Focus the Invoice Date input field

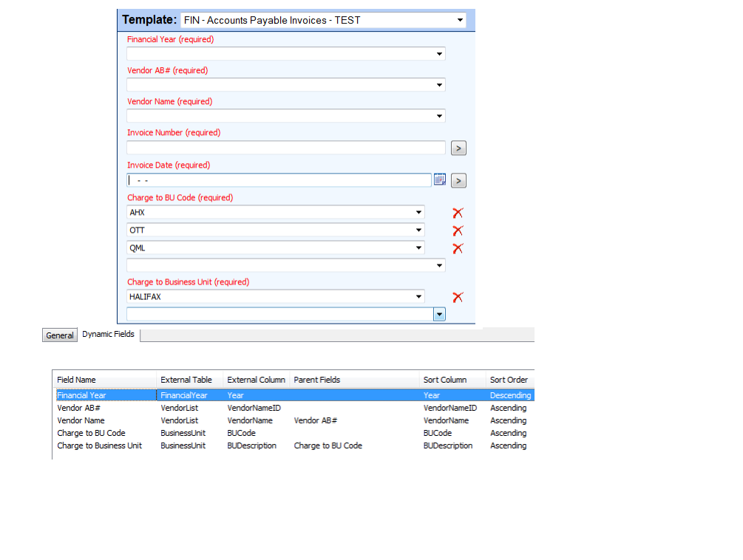point(279,180)
